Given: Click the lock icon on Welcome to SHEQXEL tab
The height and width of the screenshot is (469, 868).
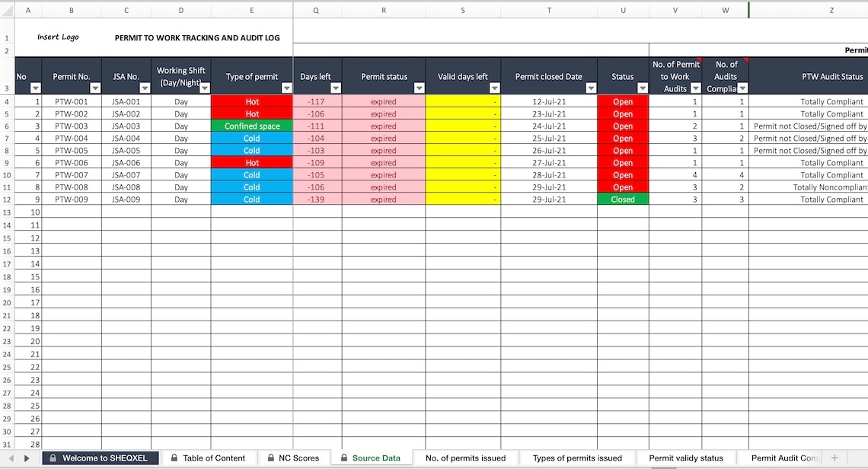Looking at the screenshot, I should pos(52,458).
